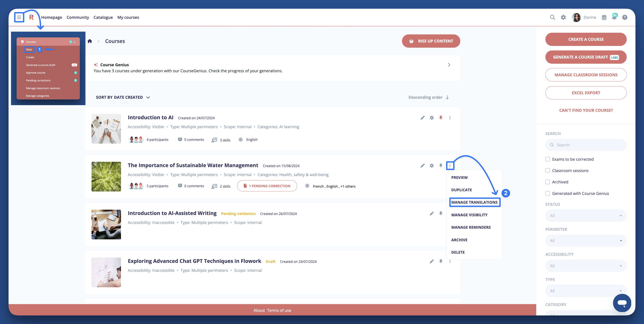Choose Duplicate in the course menu
Viewport: 644px width, 324px height.
pyautogui.click(x=462, y=190)
